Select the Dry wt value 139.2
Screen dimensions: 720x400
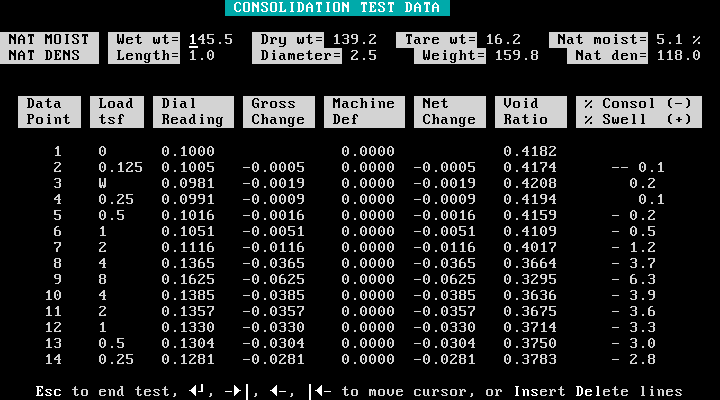click(x=355, y=39)
